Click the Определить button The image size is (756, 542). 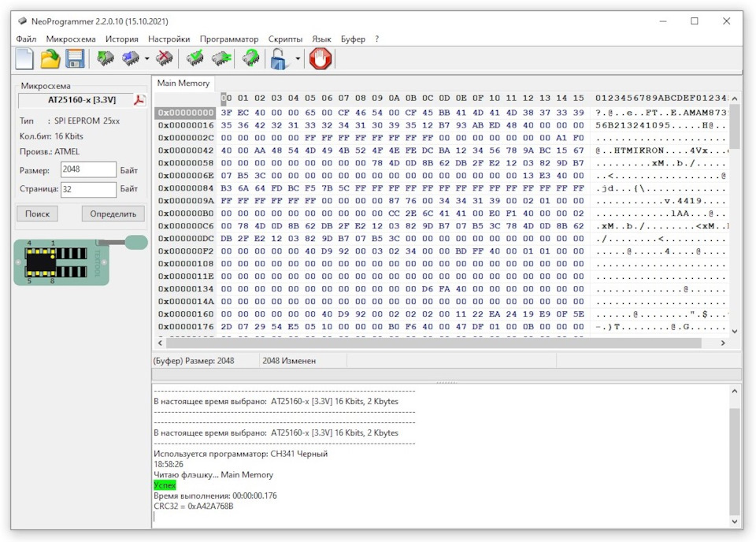click(x=113, y=213)
